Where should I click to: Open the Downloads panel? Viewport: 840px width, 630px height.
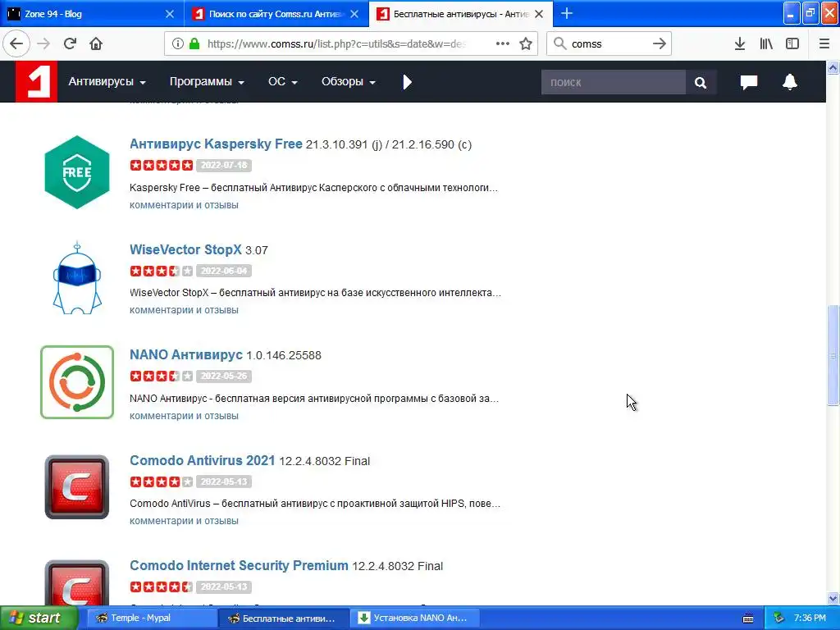(740, 44)
